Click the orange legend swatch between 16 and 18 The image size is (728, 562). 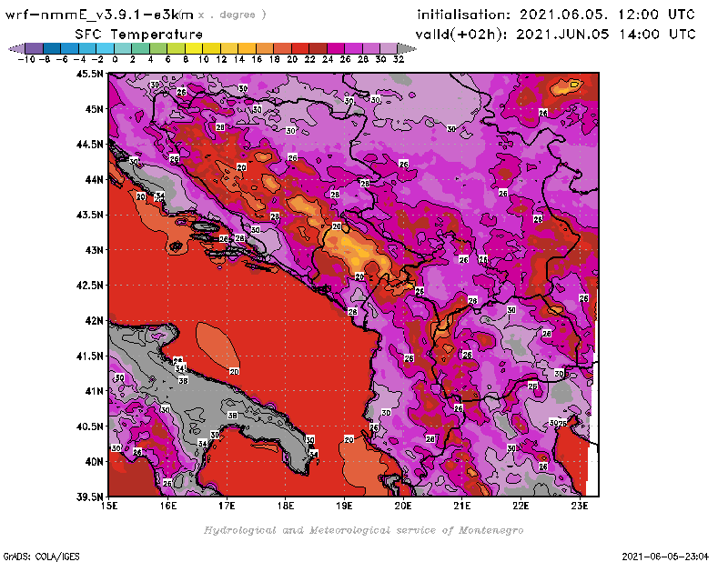pos(265,48)
